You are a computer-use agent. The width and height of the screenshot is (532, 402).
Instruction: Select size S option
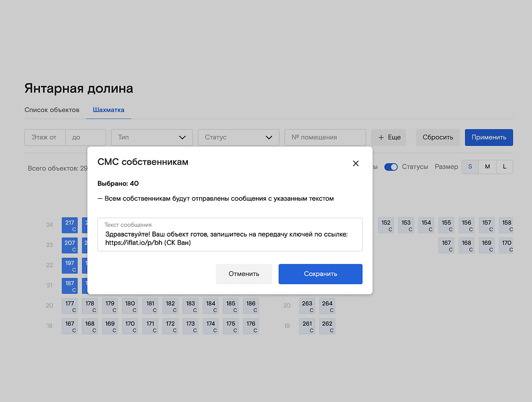(470, 167)
